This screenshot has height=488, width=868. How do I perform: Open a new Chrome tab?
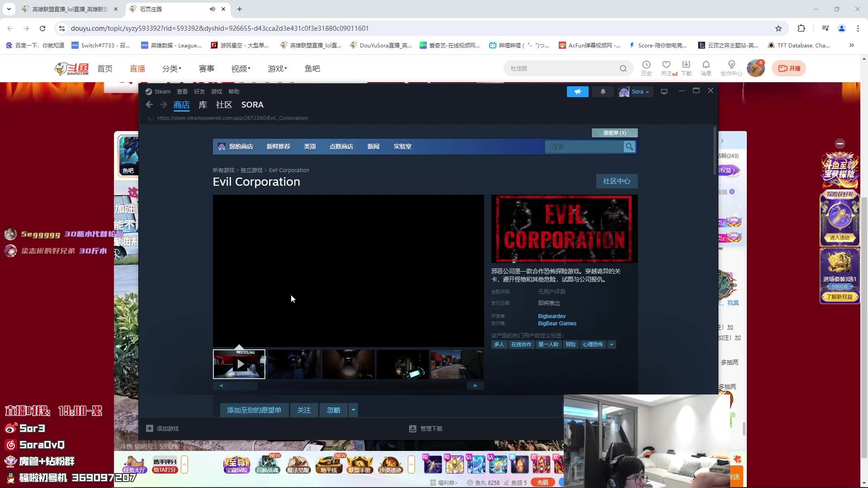(x=240, y=9)
